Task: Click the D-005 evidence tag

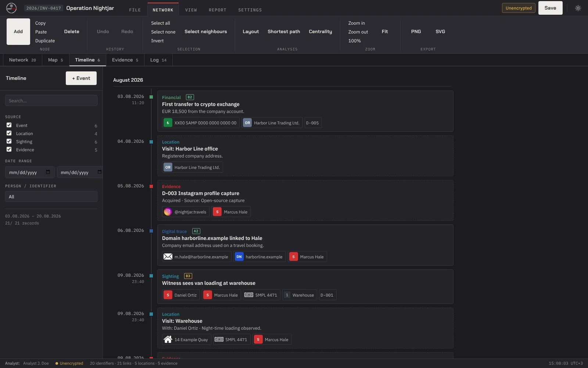Action: coord(313,123)
